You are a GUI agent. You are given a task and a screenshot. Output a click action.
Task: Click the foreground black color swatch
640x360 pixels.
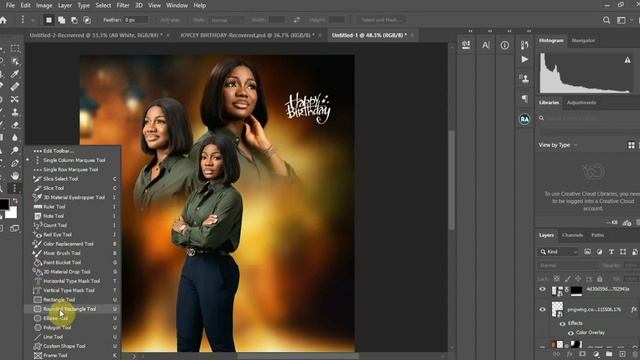pyautogui.click(x=4, y=204)
